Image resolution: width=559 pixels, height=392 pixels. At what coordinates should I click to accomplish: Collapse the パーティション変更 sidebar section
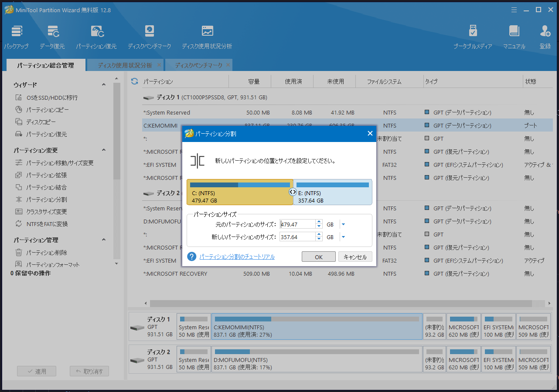(104, 150)
